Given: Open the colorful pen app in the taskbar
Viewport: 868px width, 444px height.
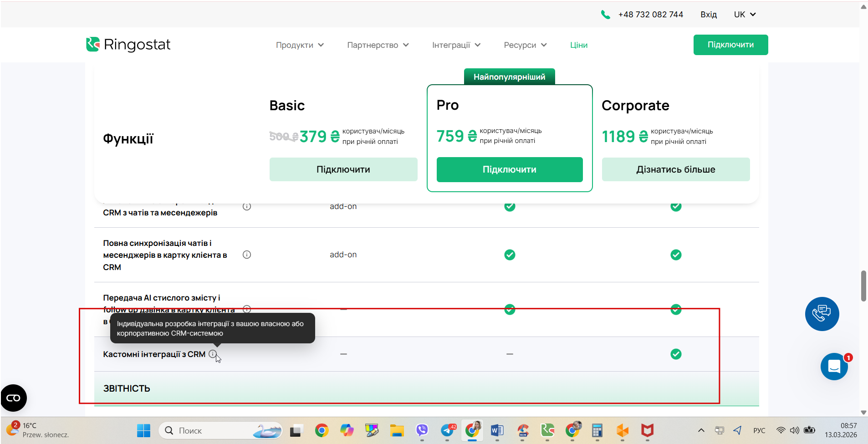Looking at the screenshot, I should pyautogui.click(x=372, y=430).
